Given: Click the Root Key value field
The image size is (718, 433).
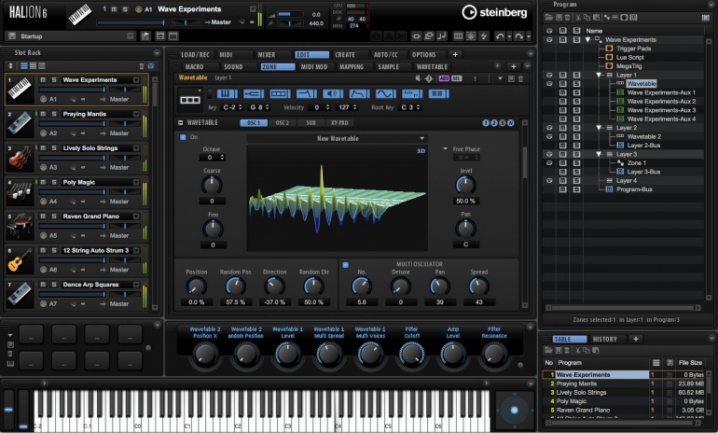Looking at the screenshot, I should (x=409, y=108).
